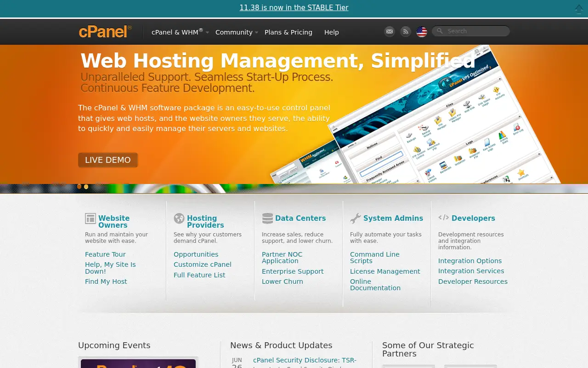Open the Command Line Scripts link
This screenshot has width=588, height=368.
click(x=375, y=258)
